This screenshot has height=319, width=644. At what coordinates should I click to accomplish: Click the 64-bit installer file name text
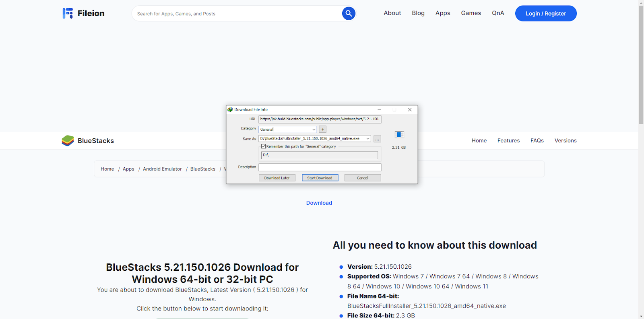tap(427, 306)
